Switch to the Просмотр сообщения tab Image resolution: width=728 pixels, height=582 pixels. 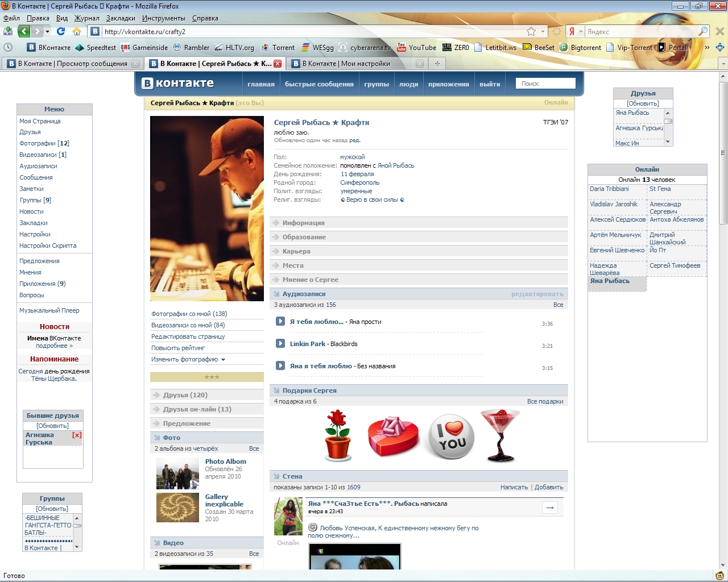pyautogui.click(x=73, y=64)
